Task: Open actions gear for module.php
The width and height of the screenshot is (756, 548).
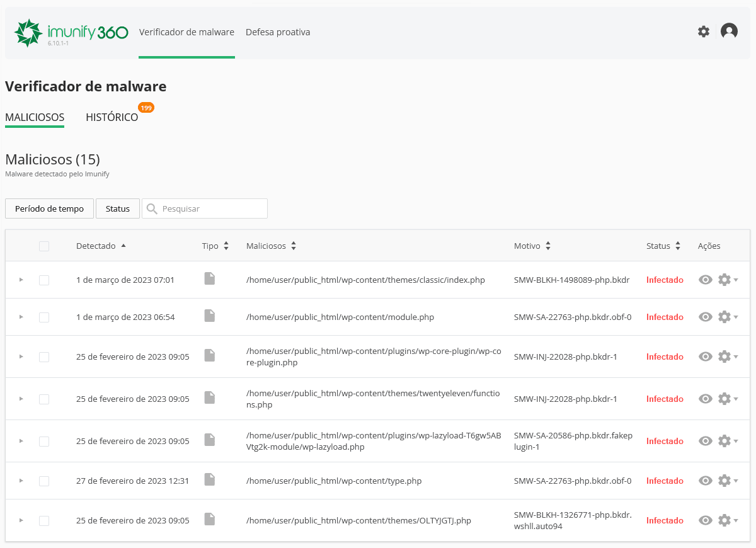Action: (x=728, y=317)
